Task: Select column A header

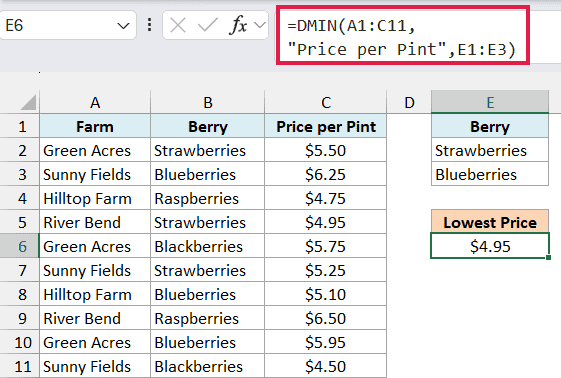Action: click(95, 103)
